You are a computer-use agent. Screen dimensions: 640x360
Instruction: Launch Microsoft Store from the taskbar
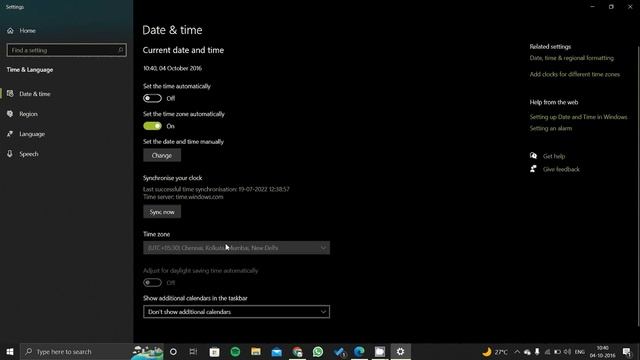tap(214, 351)
